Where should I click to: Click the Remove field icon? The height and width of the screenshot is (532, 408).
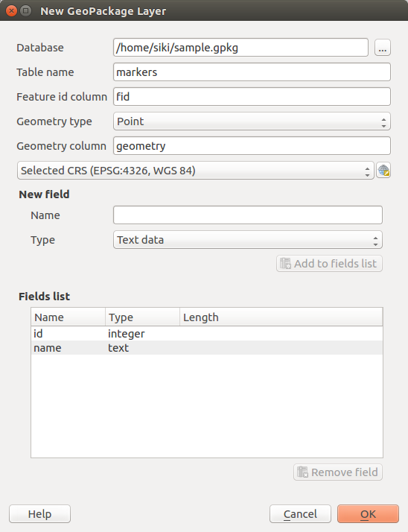(302, 472)
